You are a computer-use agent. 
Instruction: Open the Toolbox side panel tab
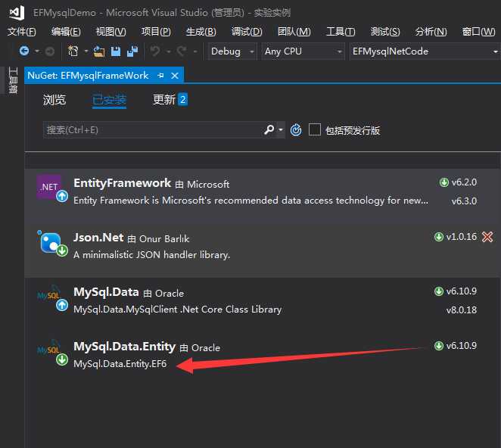pos(13,80)
